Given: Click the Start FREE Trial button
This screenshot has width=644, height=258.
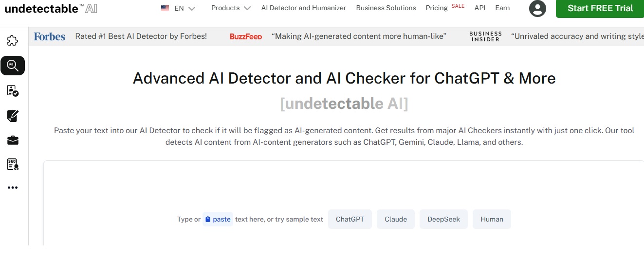Looking at the screenshot, I should (600, 8).
